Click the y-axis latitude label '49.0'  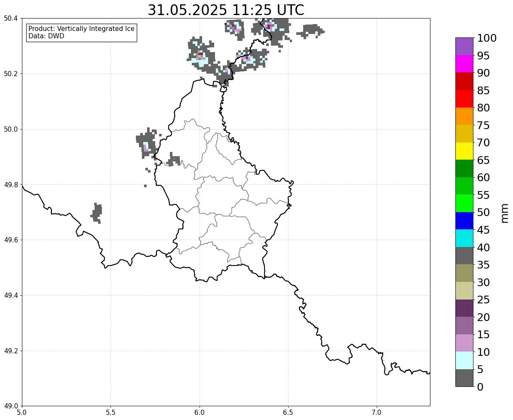click(10, 406)
